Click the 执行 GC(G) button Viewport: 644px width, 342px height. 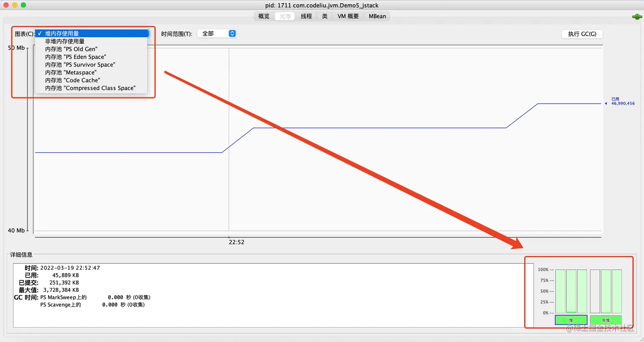click(x=582, y=34)
